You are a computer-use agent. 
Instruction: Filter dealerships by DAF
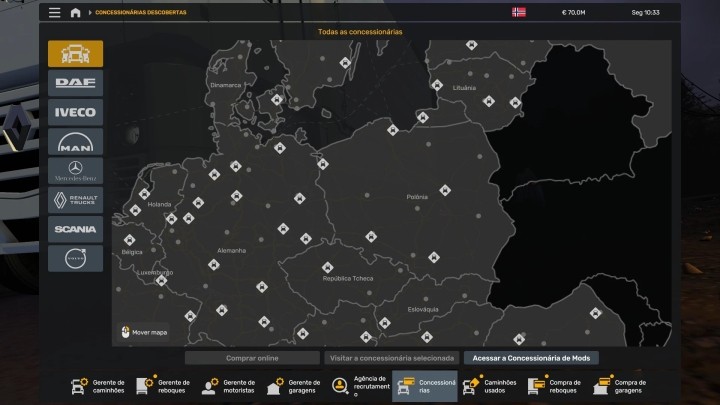(75, 83)
